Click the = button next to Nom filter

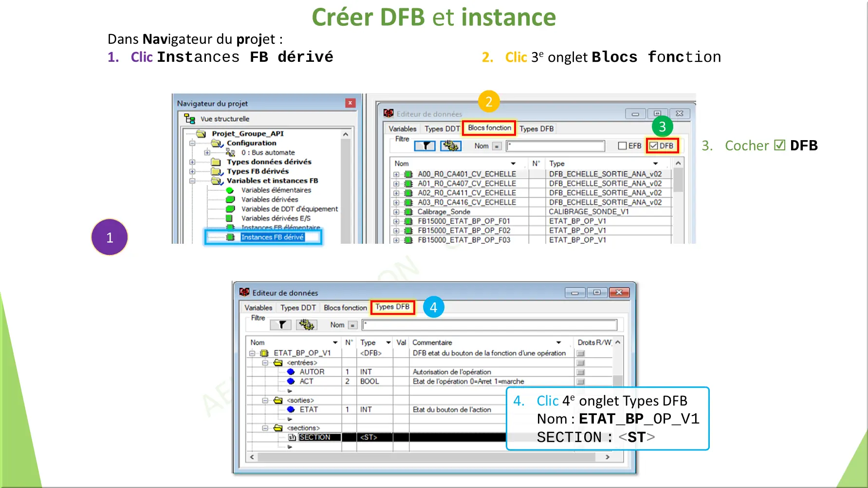(496, 146)
